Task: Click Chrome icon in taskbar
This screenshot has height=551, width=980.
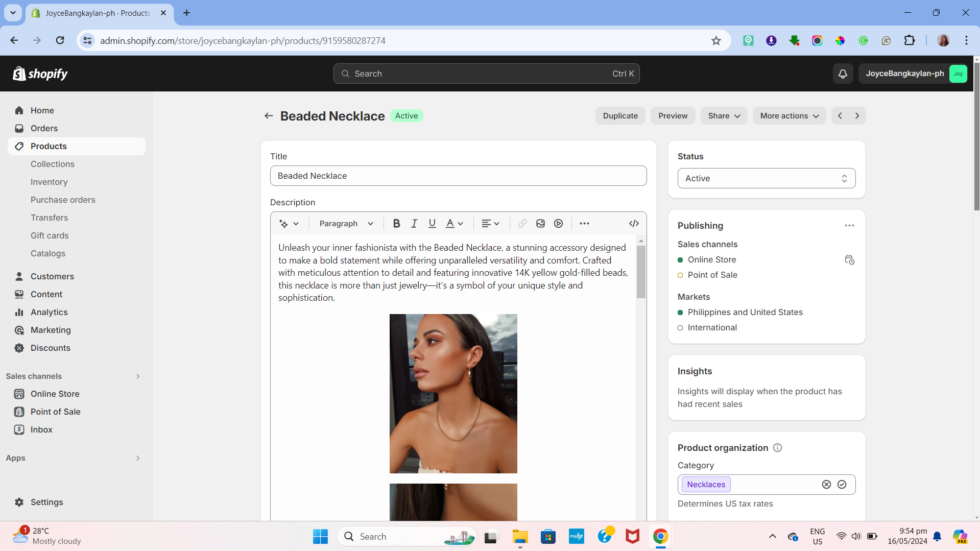Action: [x=660, y=537]
